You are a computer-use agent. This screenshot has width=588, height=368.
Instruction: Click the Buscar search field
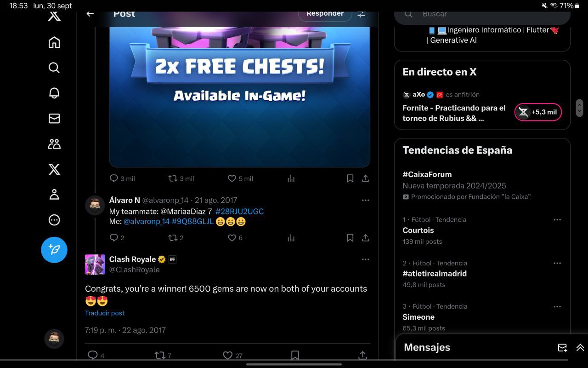pyautogui.click(x=482, y=15)
